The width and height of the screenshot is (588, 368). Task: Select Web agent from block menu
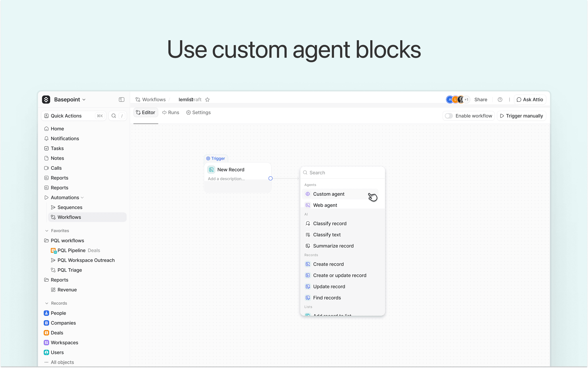click(340, 205)
